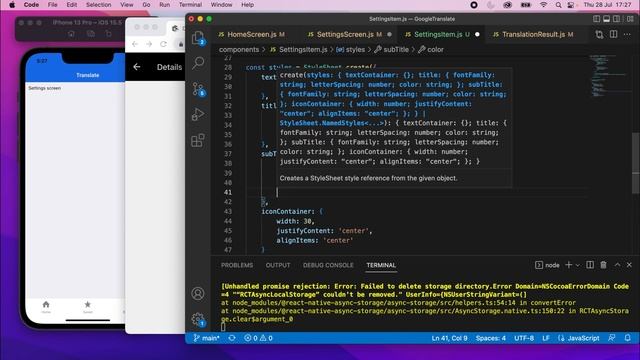640x360 pixels.
Task: Open the HomeScreen.js editor tab
Action: pyautogui.click(x=251, y=35)
